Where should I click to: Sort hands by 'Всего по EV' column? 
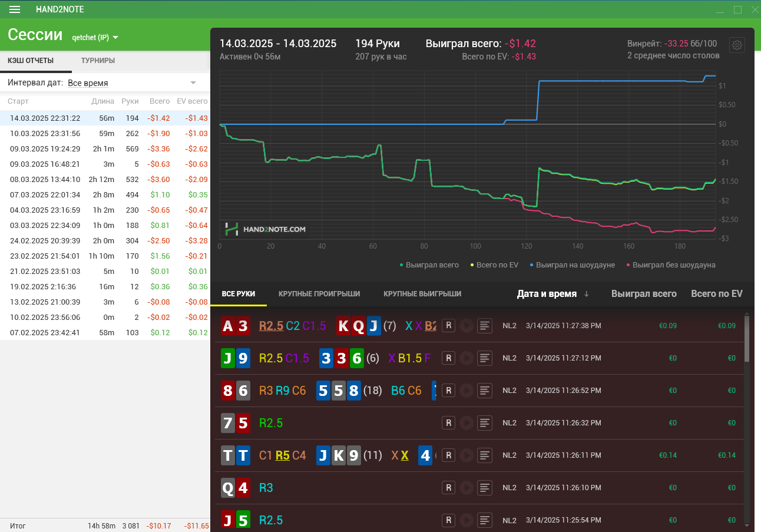pyautogui.click(x=717, y=293)
